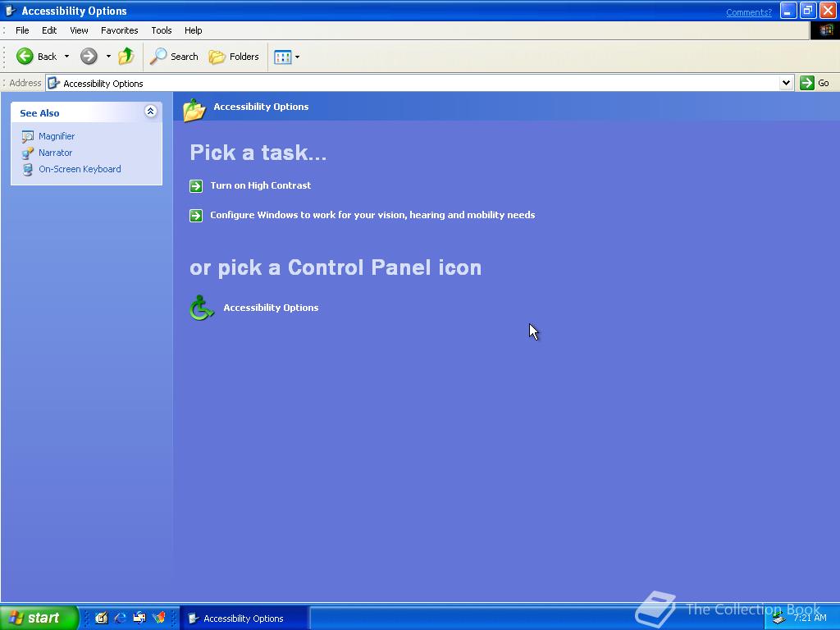
Task: Click the folder icon in the page header
Action: pyautogui.click(x=194, y=110)
